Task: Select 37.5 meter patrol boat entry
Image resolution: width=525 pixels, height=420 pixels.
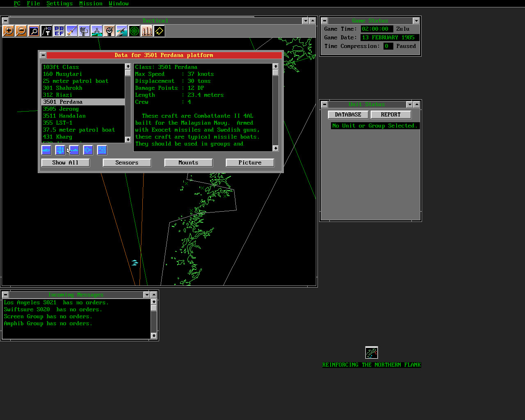Action: coord(83,130)
